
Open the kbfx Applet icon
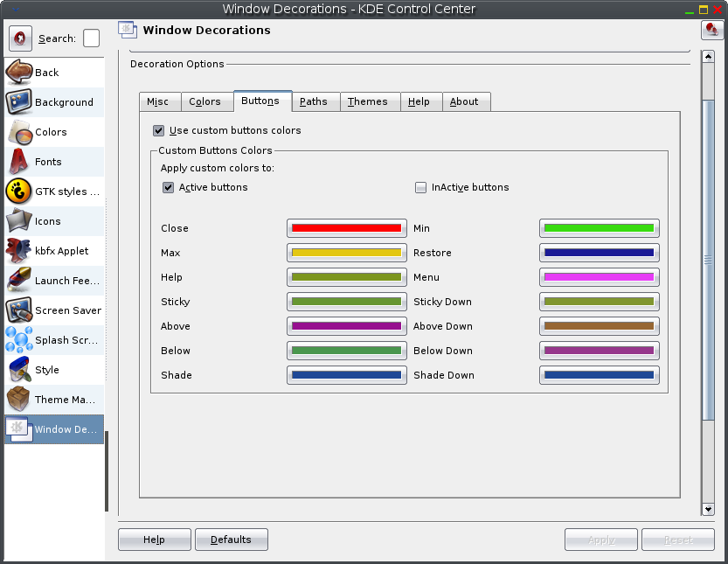[x=18, y=250]
